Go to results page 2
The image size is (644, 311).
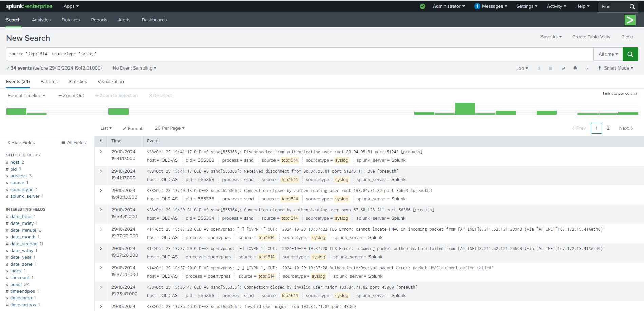[608, 128]
